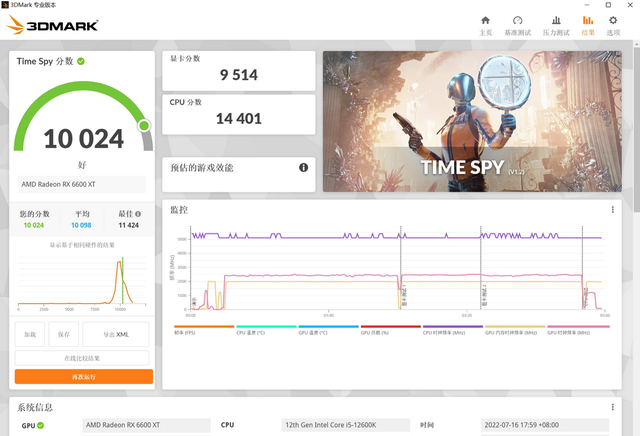Toggle the CPU 温度 green legend
640x436 pixels.
coord(266,330)
